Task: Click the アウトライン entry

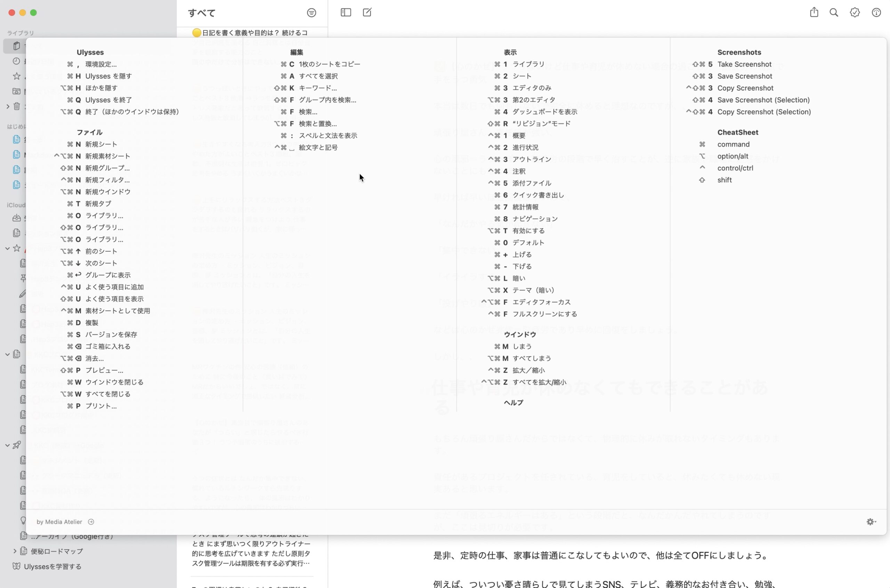Action: [532, 159]
